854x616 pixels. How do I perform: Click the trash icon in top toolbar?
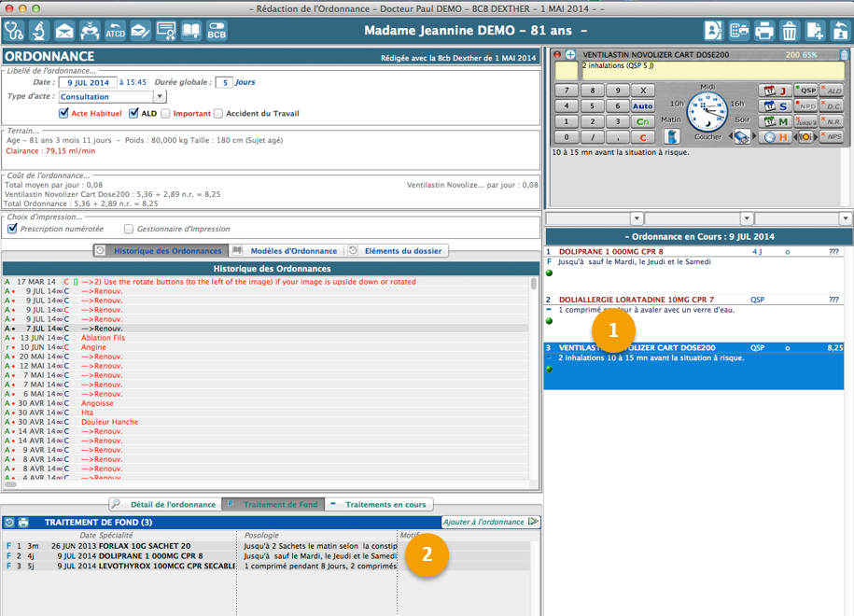point(790,31)
